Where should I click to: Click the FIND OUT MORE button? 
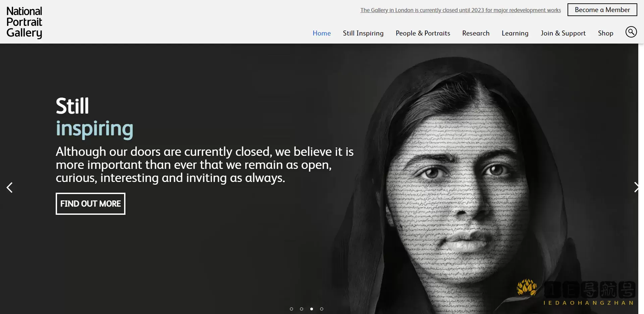click(x=91, y=204)
